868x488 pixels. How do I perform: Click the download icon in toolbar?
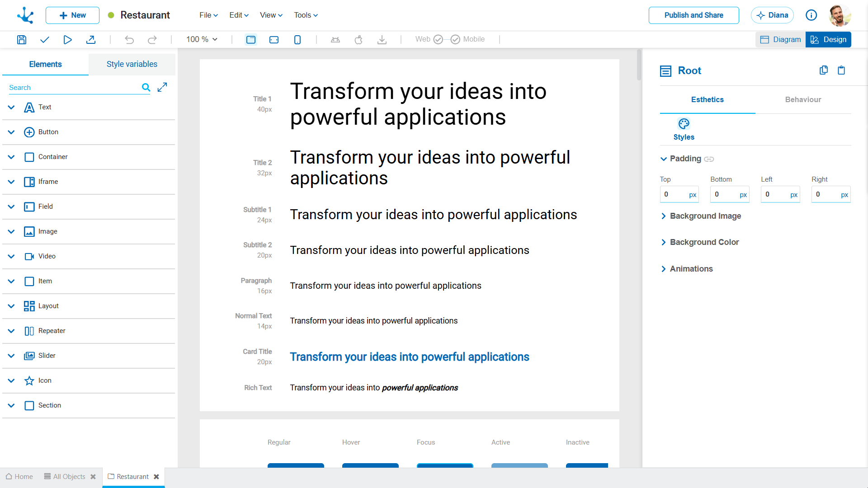(382, 40)
